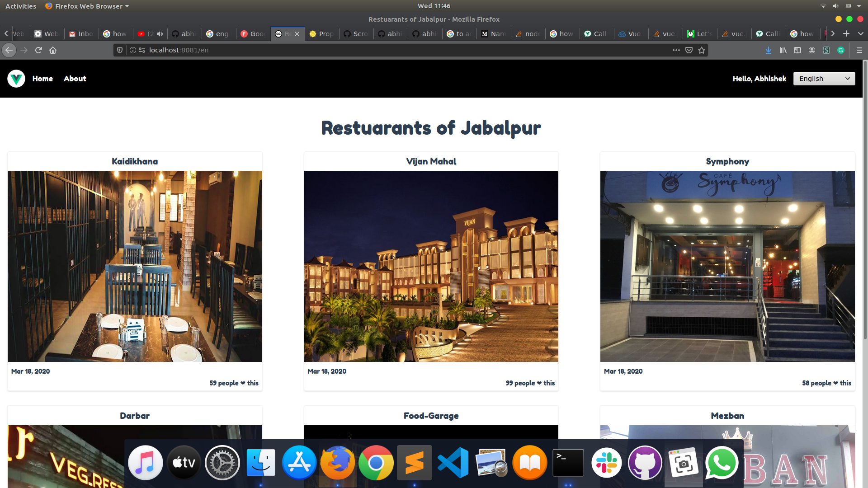Screen dimensions: 868x488
Task: Open page actions three-dot menu
Action: pos(676,50)
